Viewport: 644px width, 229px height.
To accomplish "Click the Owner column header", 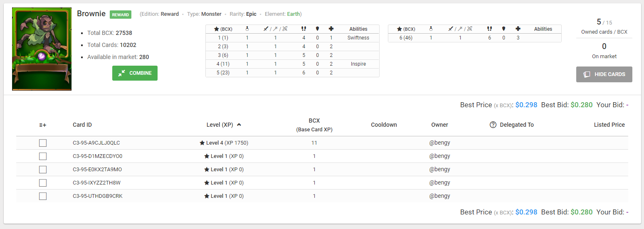I will click(439, 125).
